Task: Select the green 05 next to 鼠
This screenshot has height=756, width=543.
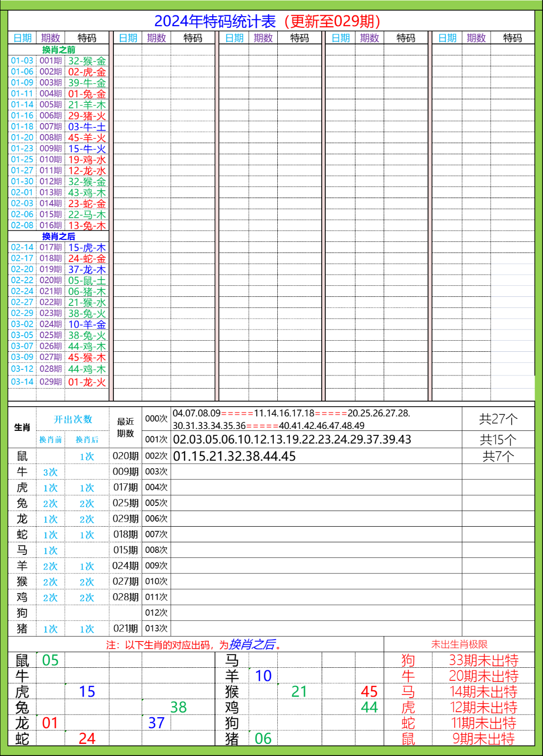Action: 49,659
